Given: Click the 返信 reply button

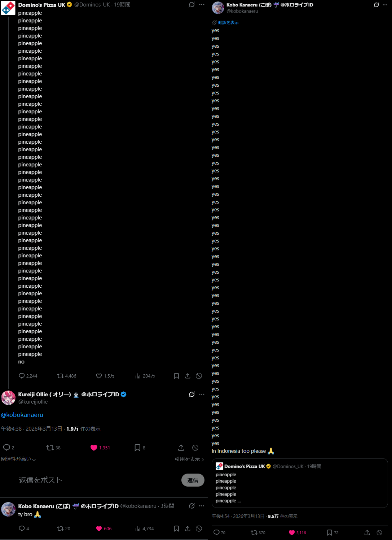Looking at the screenshot, I should 193,480.
